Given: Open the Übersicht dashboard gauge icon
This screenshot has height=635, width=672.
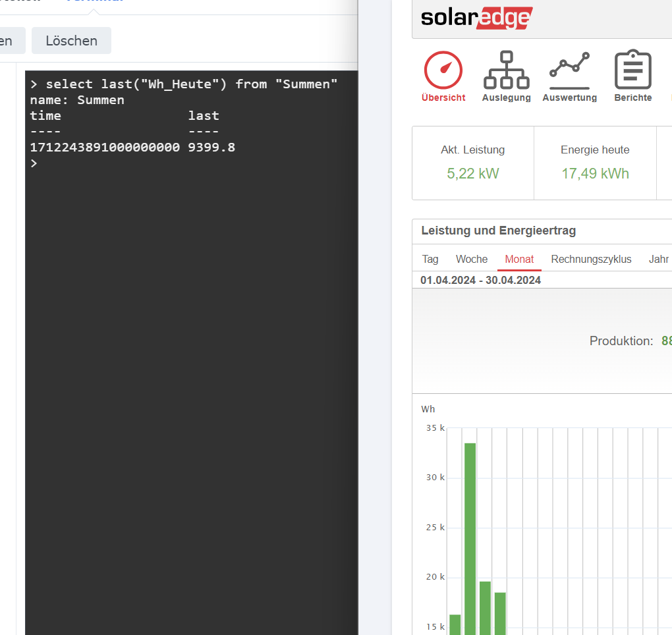Looking at the screenshot, I should tap(443, 71).
